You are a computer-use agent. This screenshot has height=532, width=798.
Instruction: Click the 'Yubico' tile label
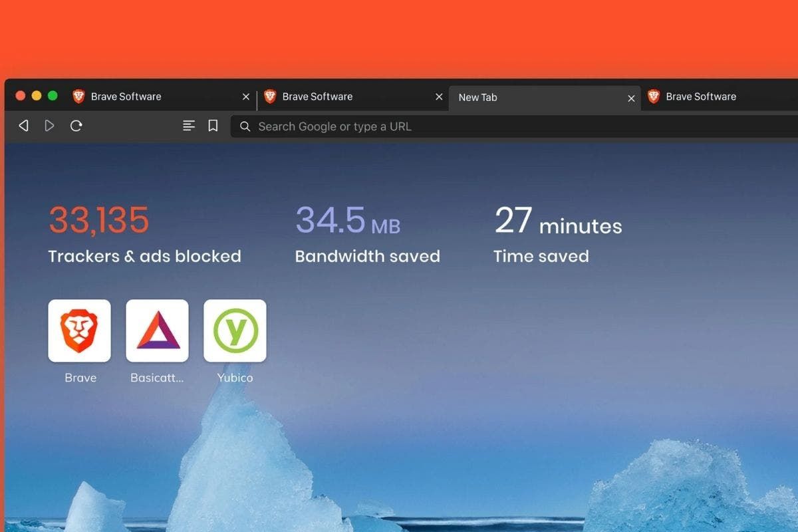point(235,378)
